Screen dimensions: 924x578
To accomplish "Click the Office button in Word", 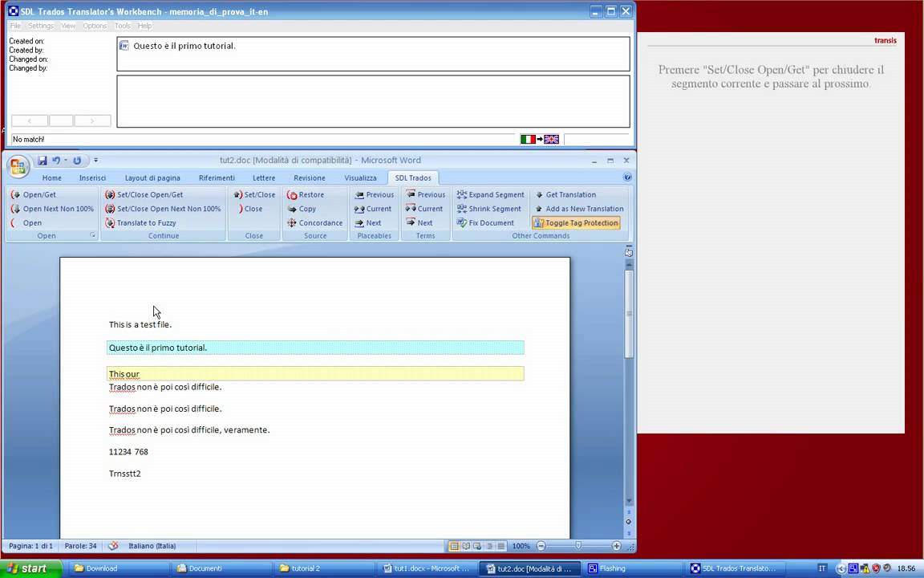I will (x=18, y=166).
